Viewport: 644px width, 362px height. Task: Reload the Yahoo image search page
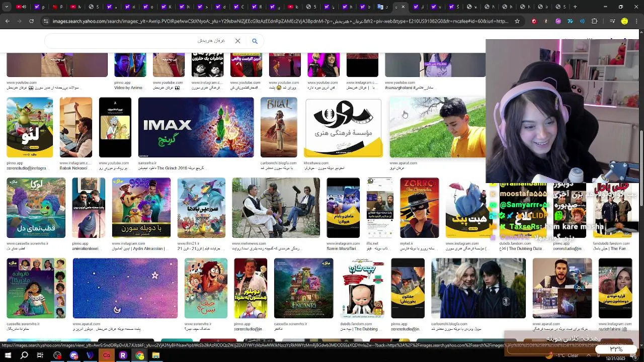coord(31,21)
